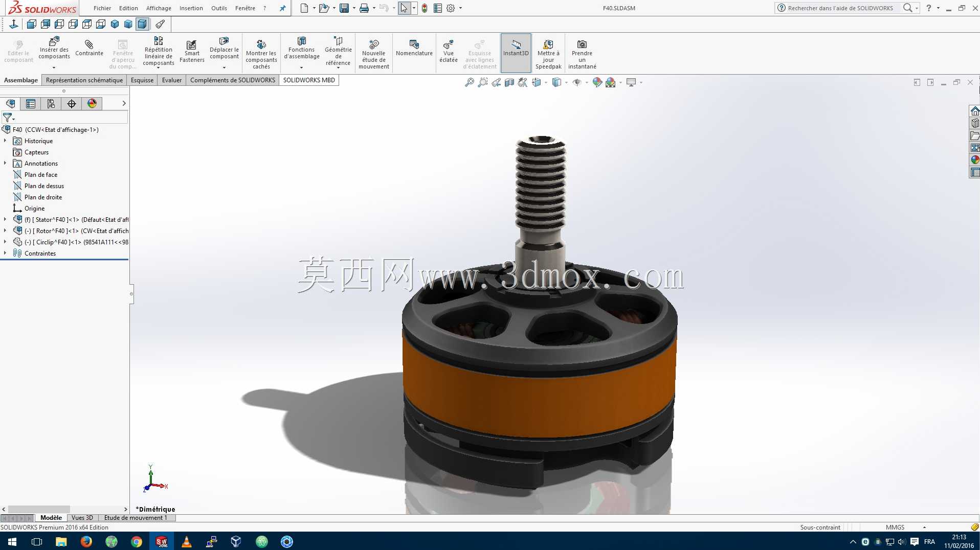Screen dimensions: 980x550
Task: Open Répétition linéaire de composants
Action: [159, 51]
